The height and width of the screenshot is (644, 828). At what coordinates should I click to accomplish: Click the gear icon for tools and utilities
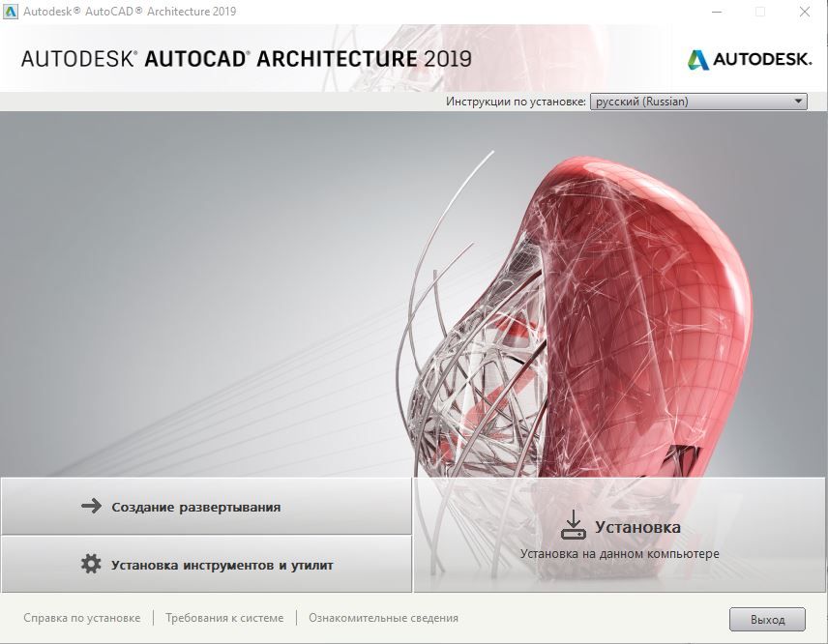[x=91, y=564]
